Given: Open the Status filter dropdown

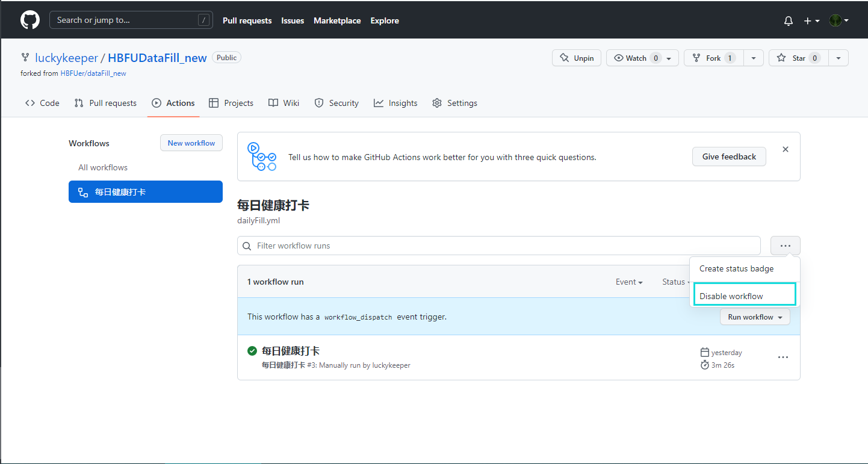Looking at the screenshot, I should (675, 282).
